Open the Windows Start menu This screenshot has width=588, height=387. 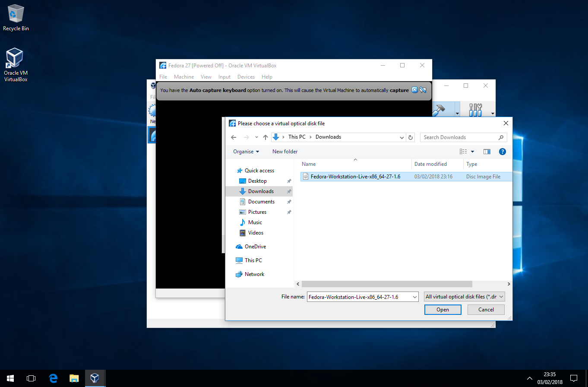point(10,378)
